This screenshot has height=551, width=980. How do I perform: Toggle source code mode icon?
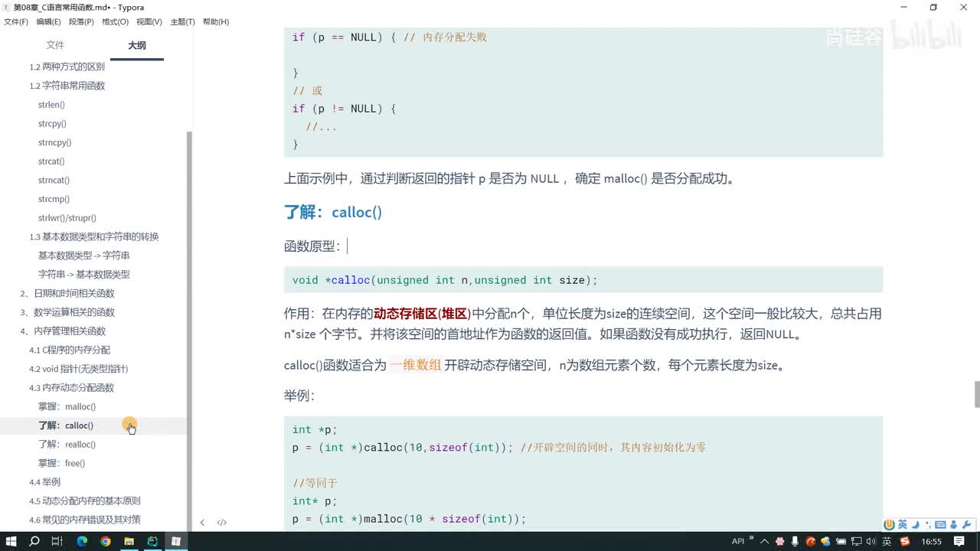click(x=221, y=523)
